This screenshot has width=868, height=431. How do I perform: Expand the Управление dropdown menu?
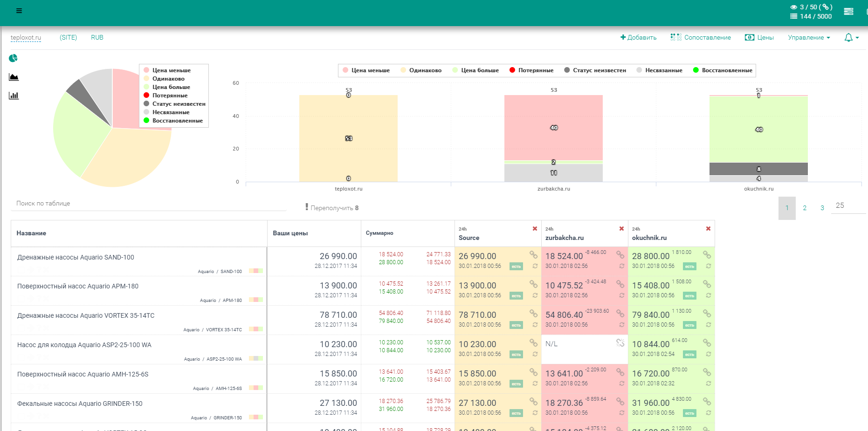click(809, 38)
